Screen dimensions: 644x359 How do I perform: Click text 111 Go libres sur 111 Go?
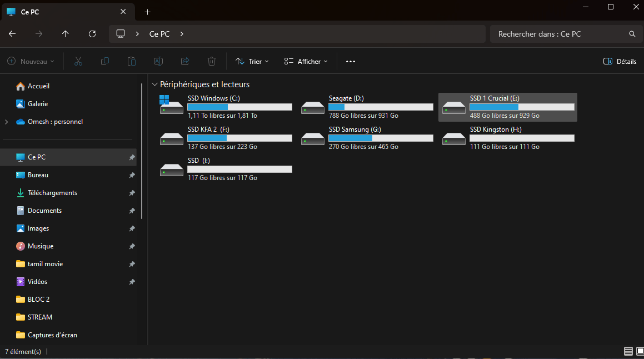click(x=505, y=147)
